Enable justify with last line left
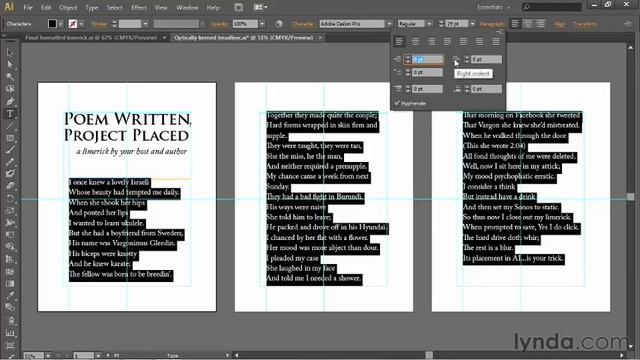Screen dimensions: 640x360 tap(447, 41)
